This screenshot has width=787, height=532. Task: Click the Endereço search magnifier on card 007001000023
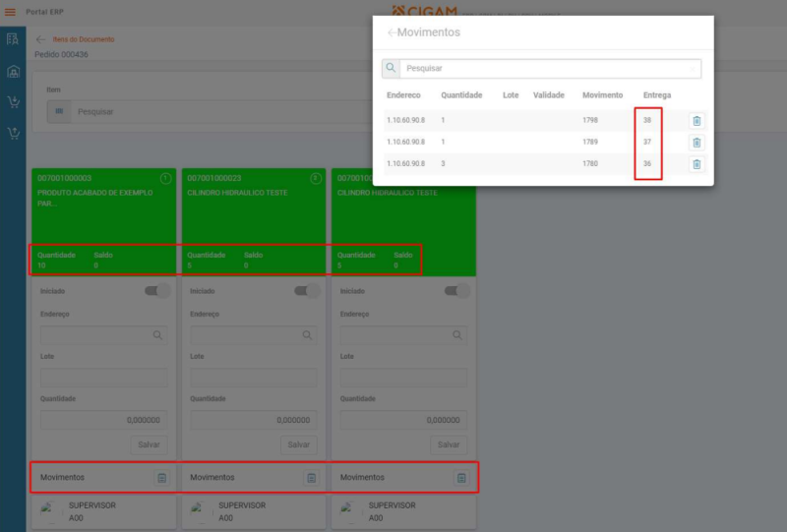pos(307,335)
